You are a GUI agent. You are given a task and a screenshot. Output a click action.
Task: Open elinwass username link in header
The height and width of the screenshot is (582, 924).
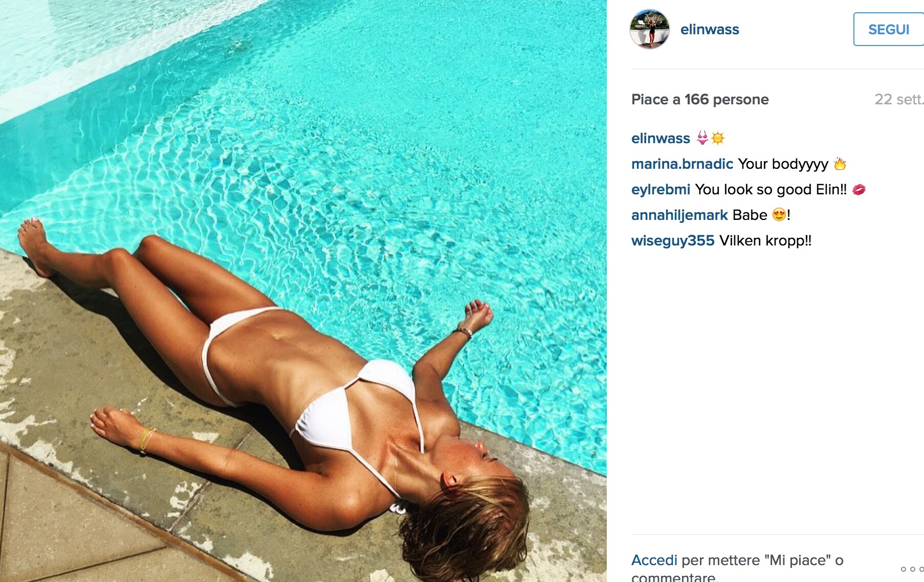pos(710,30)
